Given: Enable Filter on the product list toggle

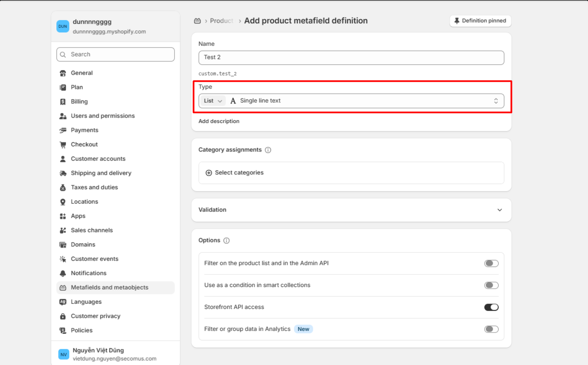Looking at the screenshot, I should tap(491, 263).
